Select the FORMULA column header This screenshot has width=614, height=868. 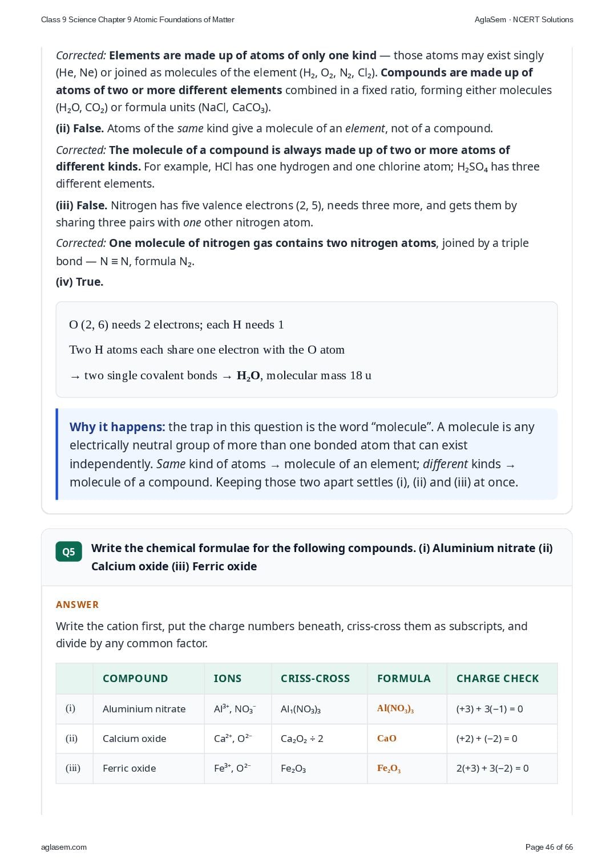(404, 678)
